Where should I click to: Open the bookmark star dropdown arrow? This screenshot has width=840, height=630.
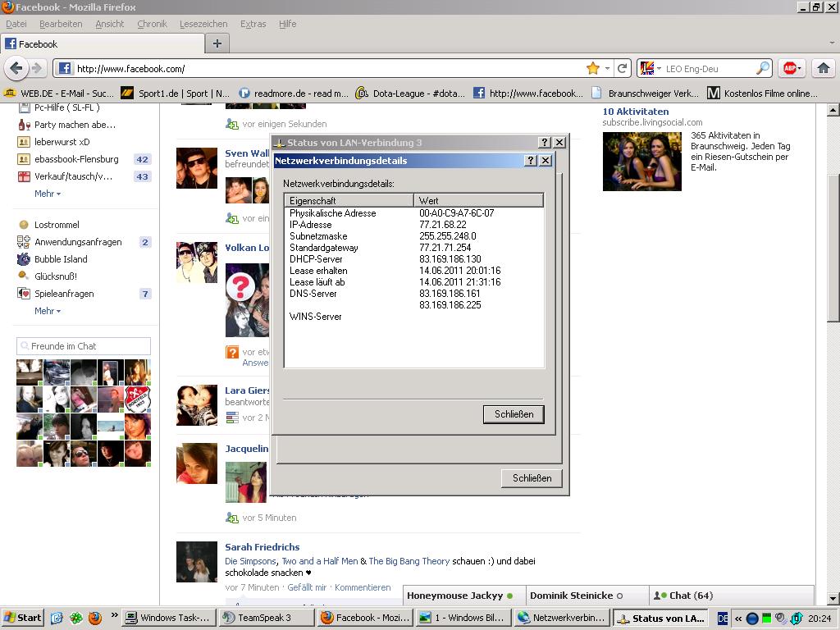607,69
